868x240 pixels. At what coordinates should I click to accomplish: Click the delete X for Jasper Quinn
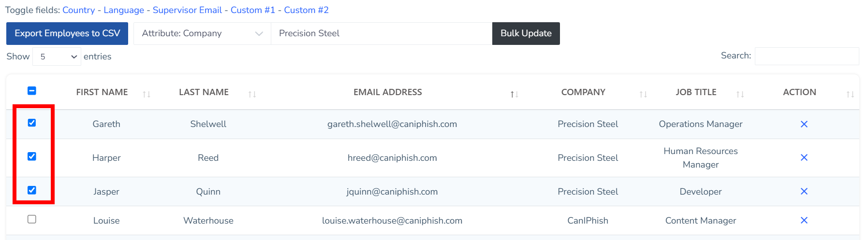(804, 191)
